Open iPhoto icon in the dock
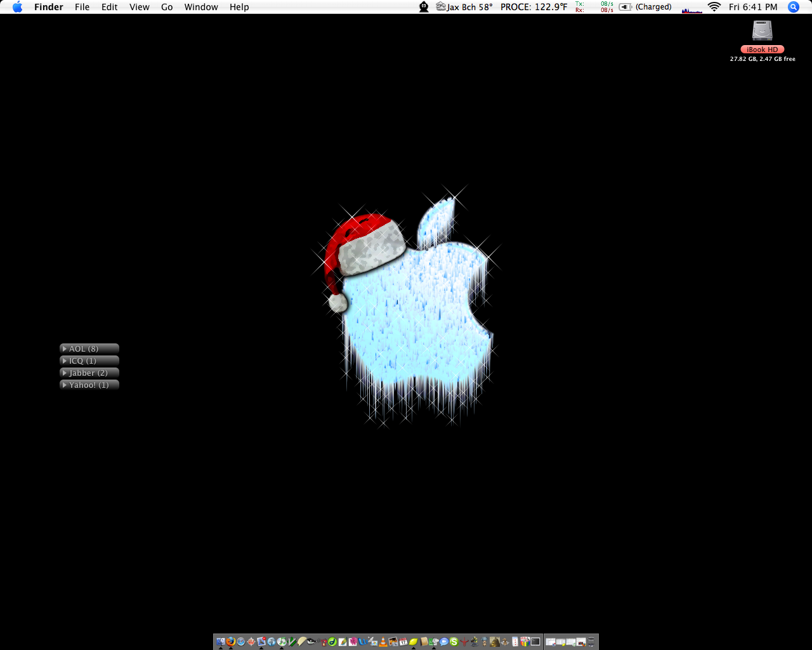 coord(393,642)
